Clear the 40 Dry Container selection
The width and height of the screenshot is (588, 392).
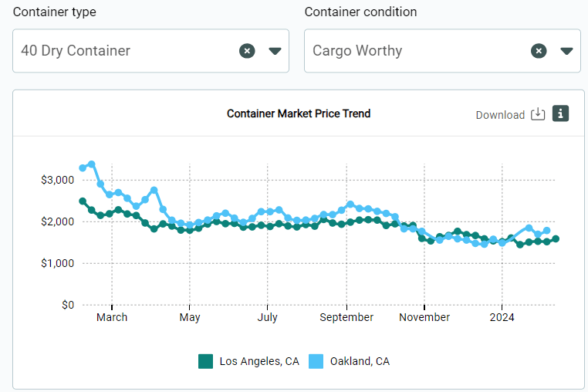pos(247,51)
